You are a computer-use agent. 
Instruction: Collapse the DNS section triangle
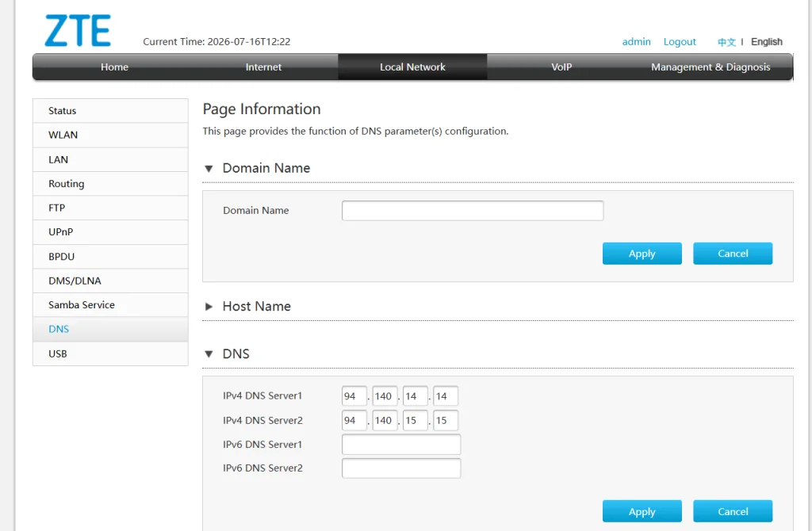tap(209, 354)
